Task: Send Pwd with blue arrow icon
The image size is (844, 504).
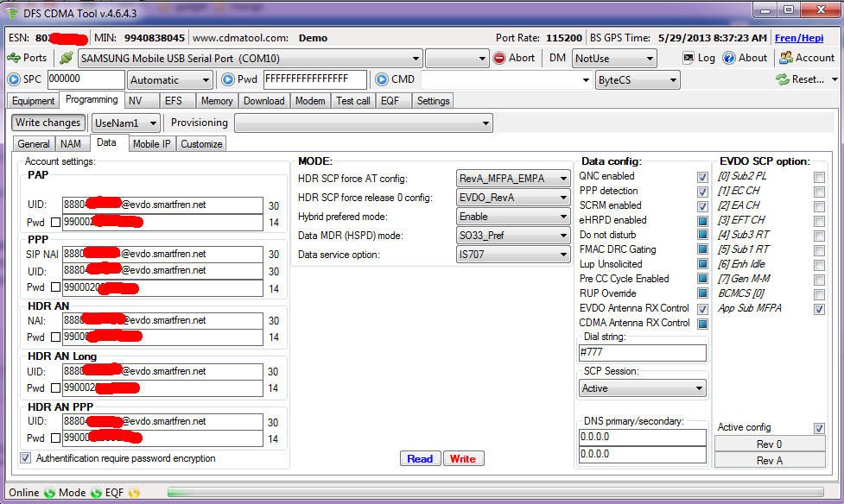Action: coord(228,79)
